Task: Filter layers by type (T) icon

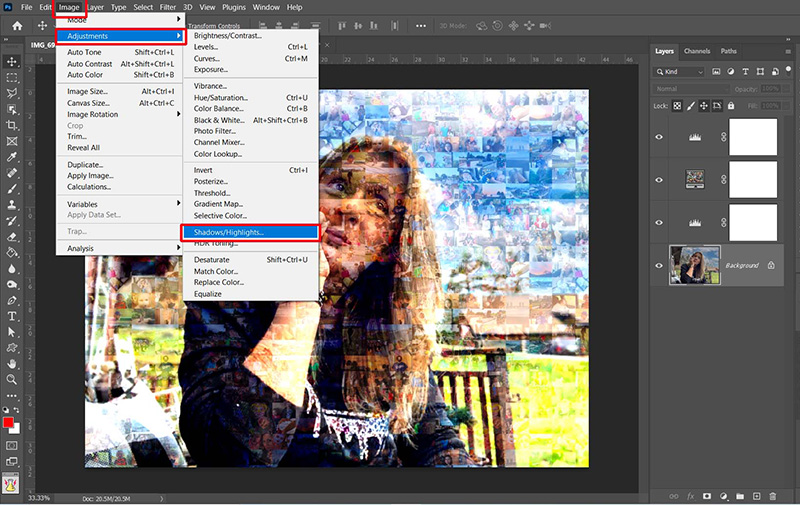Action: [745, 72]
